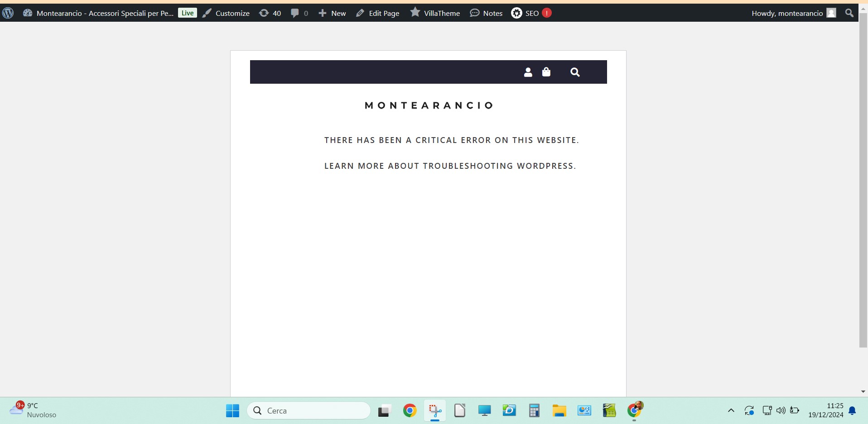This screenshot has height=424, width=868.
Task: Expand the New content menu
Action: (332, 13)
